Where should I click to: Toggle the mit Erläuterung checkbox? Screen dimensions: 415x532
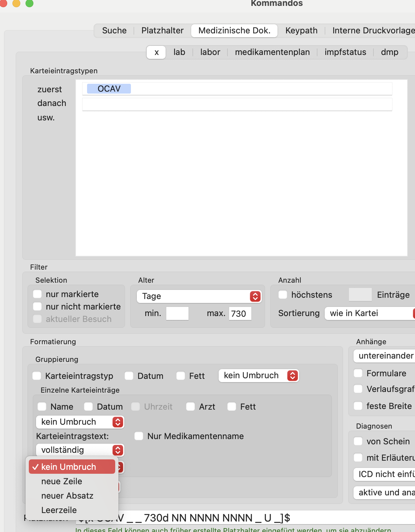(358, 458)
